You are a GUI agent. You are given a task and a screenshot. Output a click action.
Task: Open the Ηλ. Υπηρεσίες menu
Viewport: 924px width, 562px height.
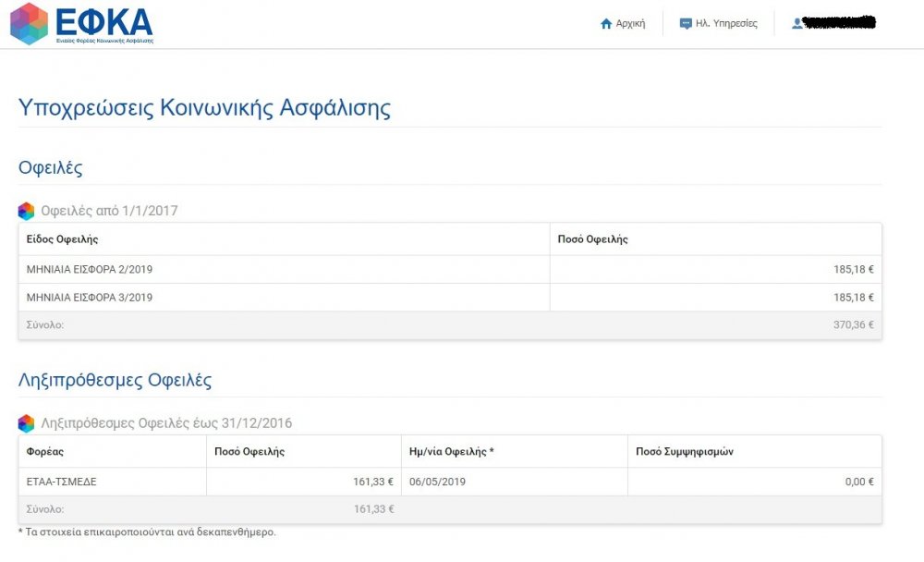726,24
